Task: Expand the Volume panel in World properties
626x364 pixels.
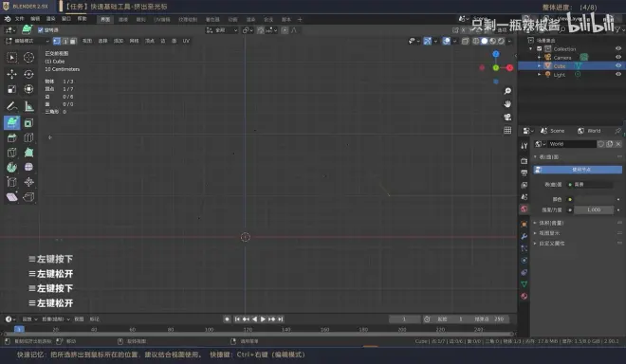Action: tap(535, 223)
